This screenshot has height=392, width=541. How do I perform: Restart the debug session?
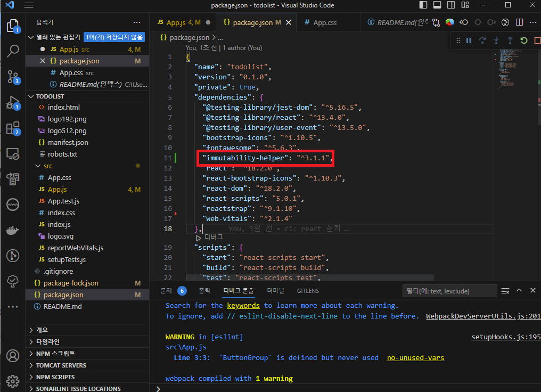pyautogui.click(x=524, y=40)
